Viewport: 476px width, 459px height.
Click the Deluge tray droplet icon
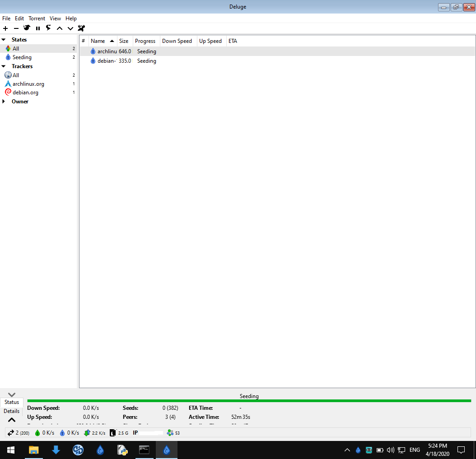358,450
